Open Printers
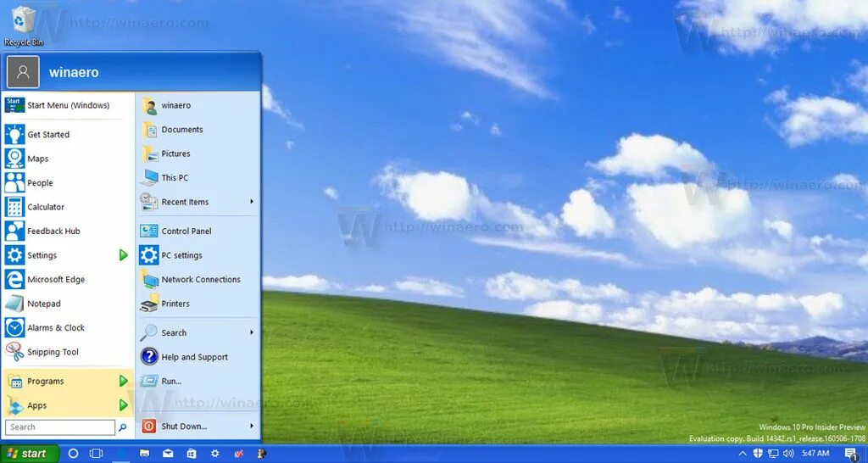This screenshot has width=868, height=463. (x=198, y=304)
